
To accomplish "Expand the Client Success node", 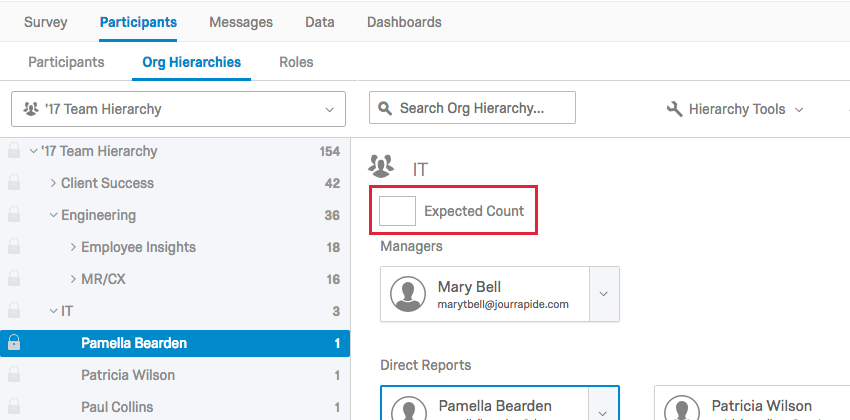I will coord(53,183).
